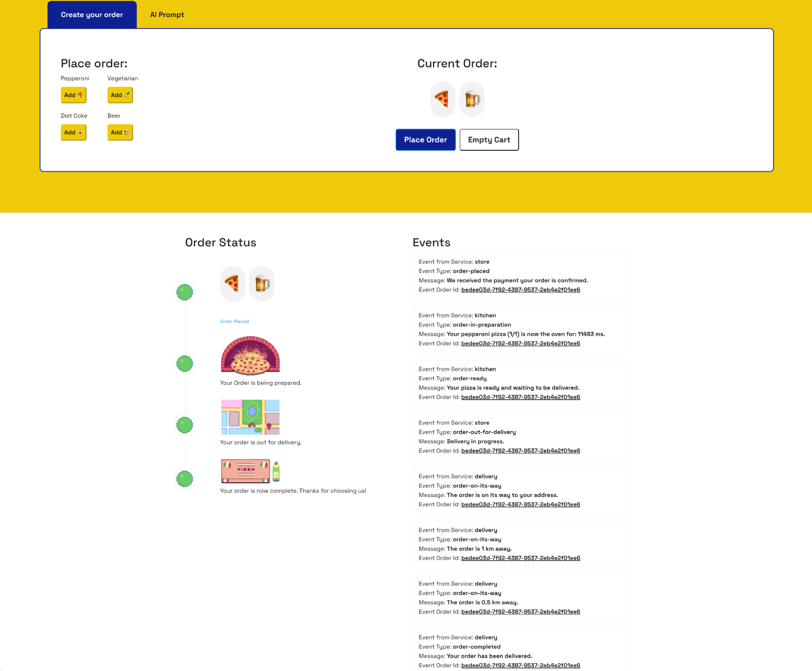The height and width of the screenshot is (671, 812).
Task: Add a Pepperoni pizza to the order
Action: (x=73, y=95)
